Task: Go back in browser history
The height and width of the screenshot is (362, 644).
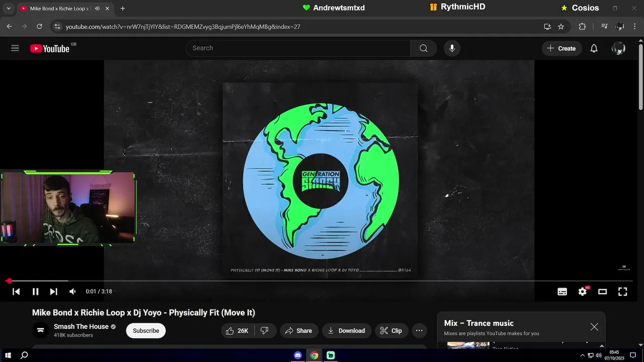Action: coord(9,27)
